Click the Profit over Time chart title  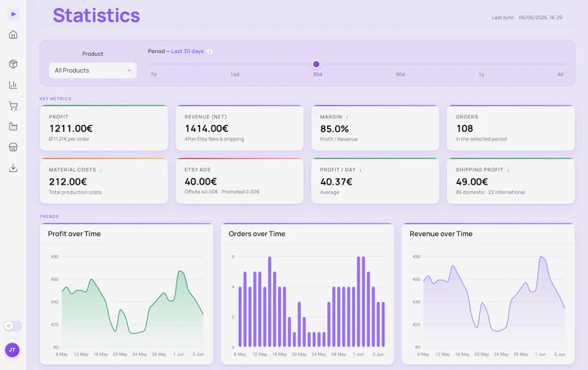click(74, 234)
